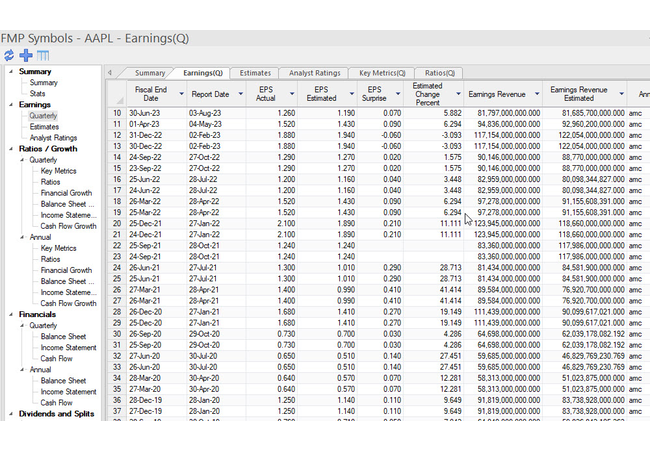Click the tab scroll left arrow
650x450 pixels.
pos(109,73)
